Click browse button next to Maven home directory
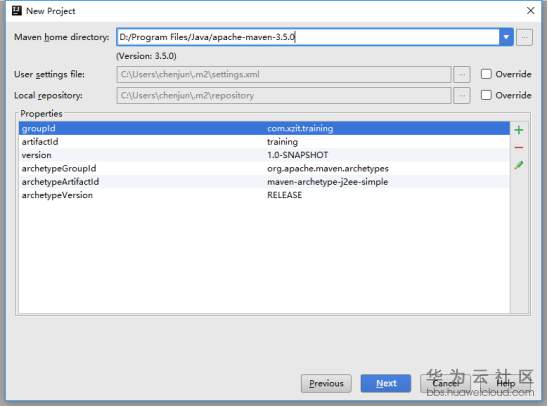 525,37
